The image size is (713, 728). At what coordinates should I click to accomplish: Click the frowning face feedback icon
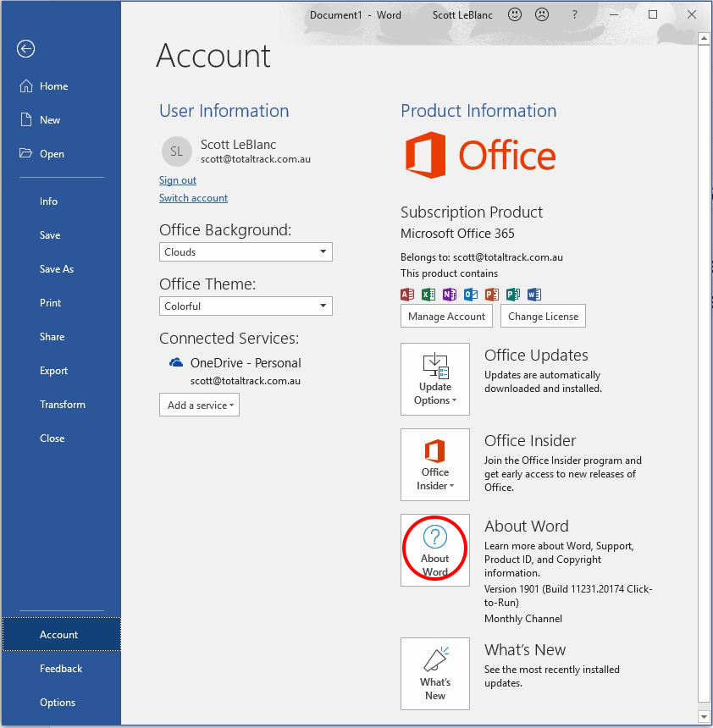coord(542,14)
